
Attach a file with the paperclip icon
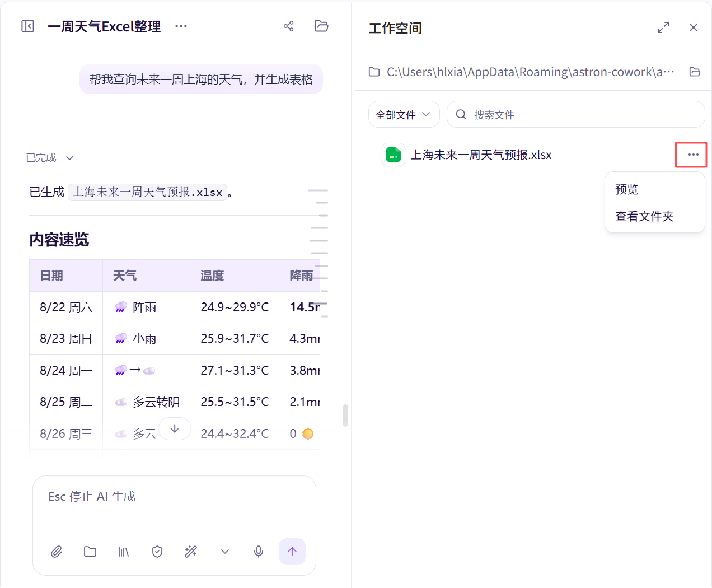[57, 552]
